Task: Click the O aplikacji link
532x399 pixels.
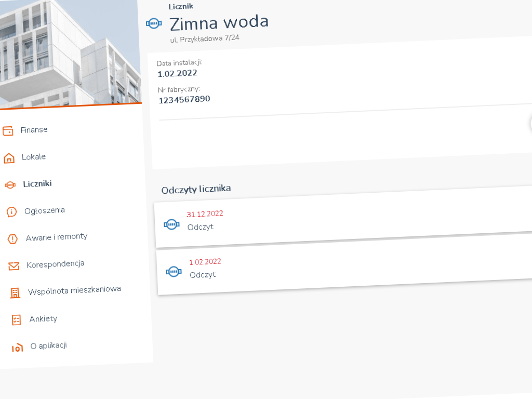Action: click(49, 346)
